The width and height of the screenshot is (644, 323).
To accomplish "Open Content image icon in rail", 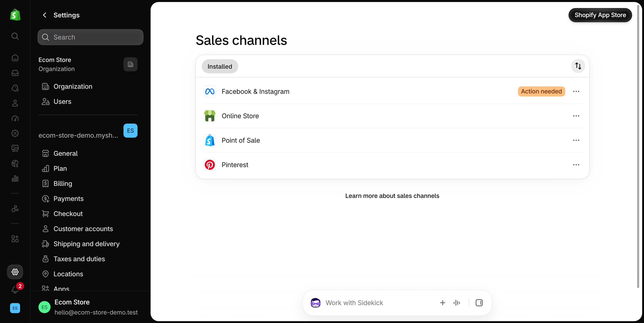I will pyautogui.click(x=15, y=148).
